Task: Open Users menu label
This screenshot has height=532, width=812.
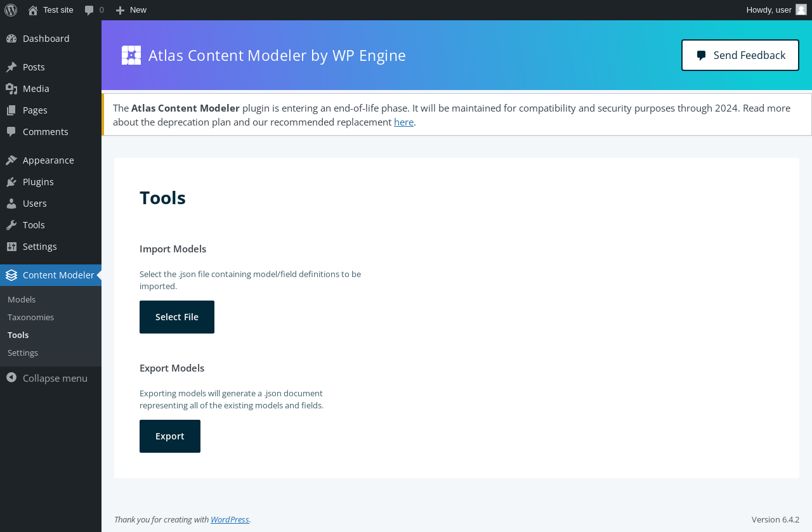Action: [35, 204]
